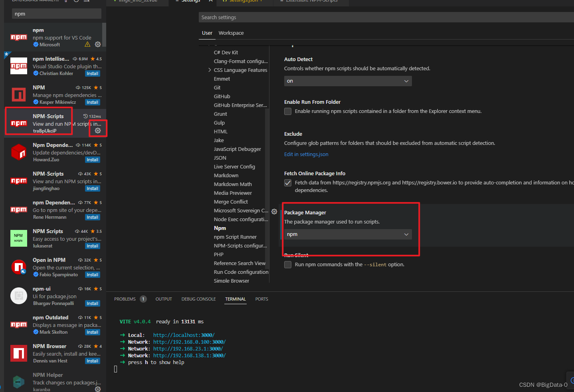Uncheck Fetch Online Package Info checkbox
The image size is (574, 392).
pyautogui.click(x=288, y=183)
